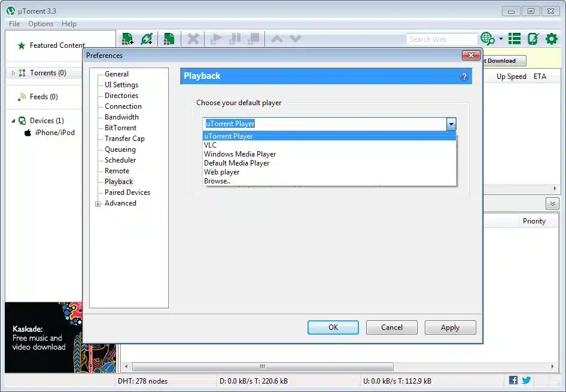
Task: Click the Cancel button
Action: tap(392, 327)
